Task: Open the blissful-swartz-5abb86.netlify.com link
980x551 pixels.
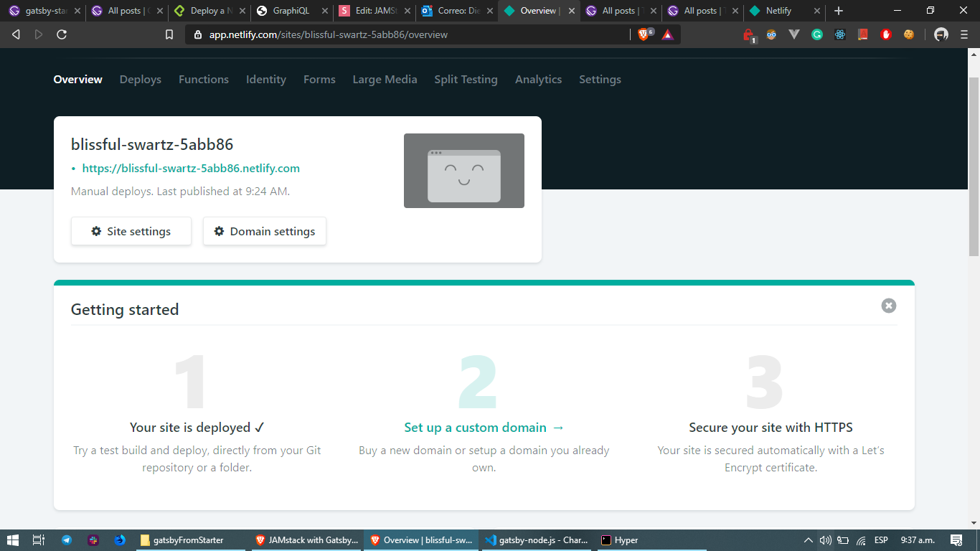Action: pos(191,169)
